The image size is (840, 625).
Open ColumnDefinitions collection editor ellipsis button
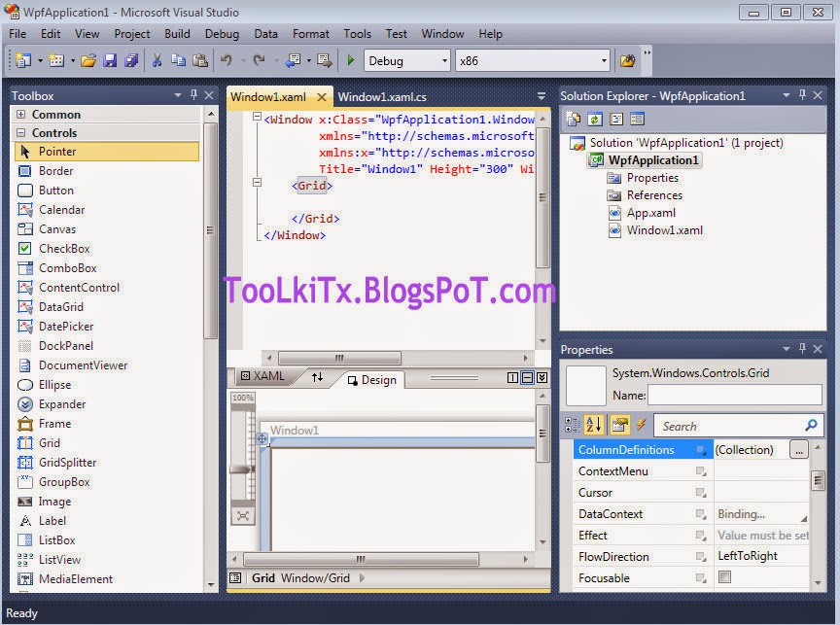tap(799, 449)
